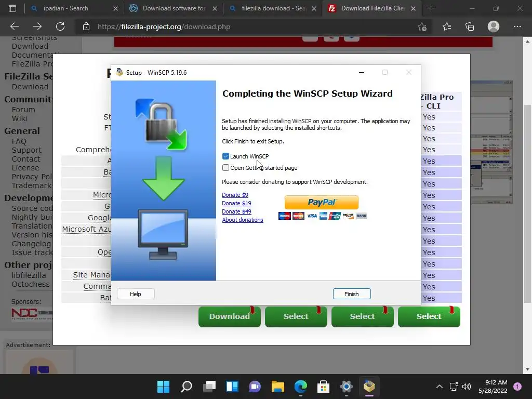Click the Select button beside Download

click(x=296, y=316)
